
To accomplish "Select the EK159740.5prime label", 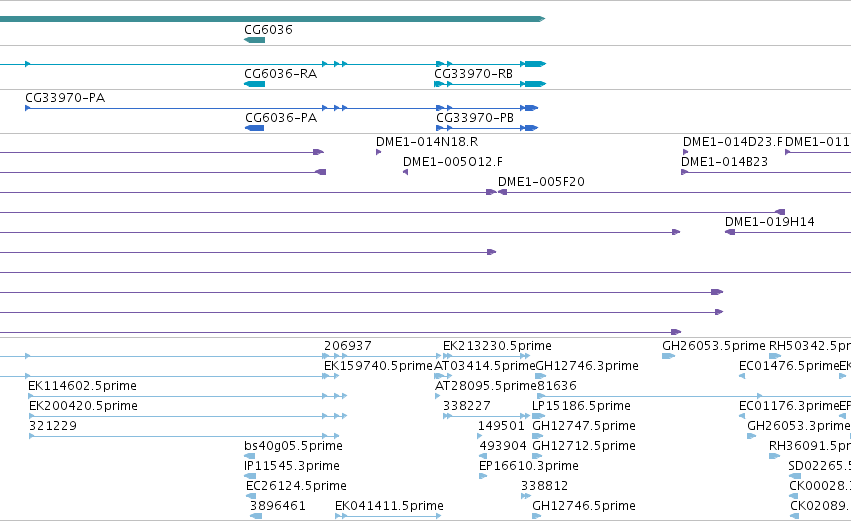I will [x=378, y=366].
